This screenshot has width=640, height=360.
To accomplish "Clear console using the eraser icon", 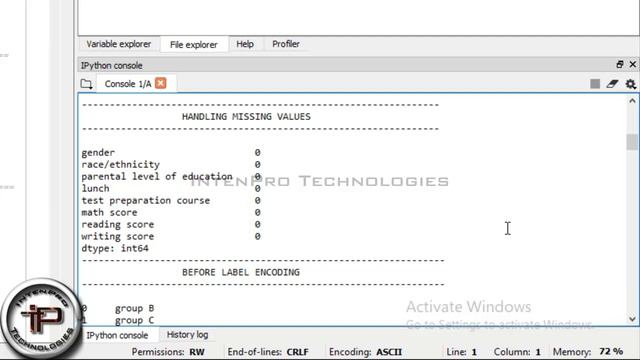I will click(612, 84).
